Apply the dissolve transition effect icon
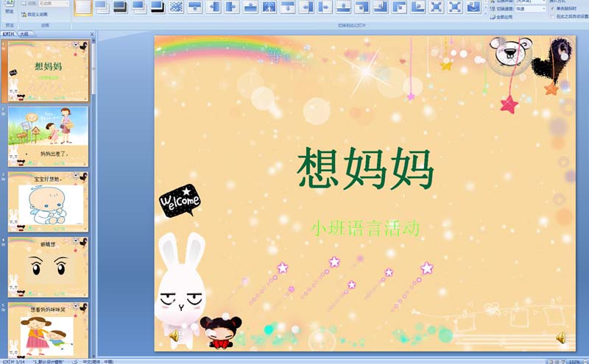The height and width of the screenshot is (364, 589). pyautogui.click(x=176, y=7)
